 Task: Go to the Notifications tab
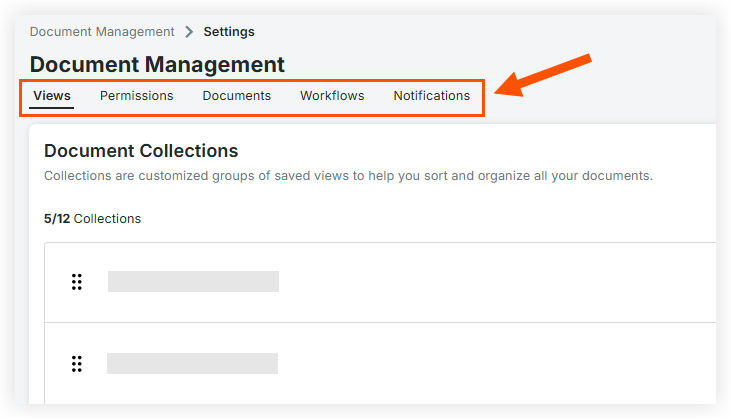[432, 96]
